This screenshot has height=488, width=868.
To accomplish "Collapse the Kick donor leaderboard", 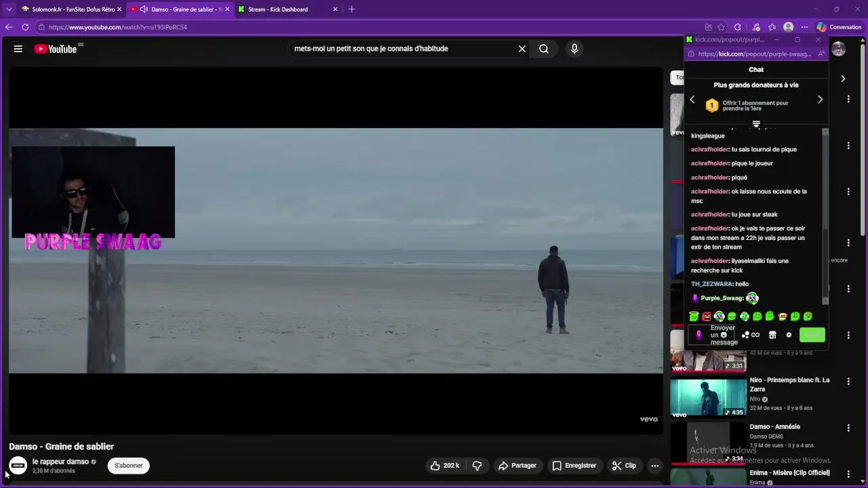I will pos(756,124).
